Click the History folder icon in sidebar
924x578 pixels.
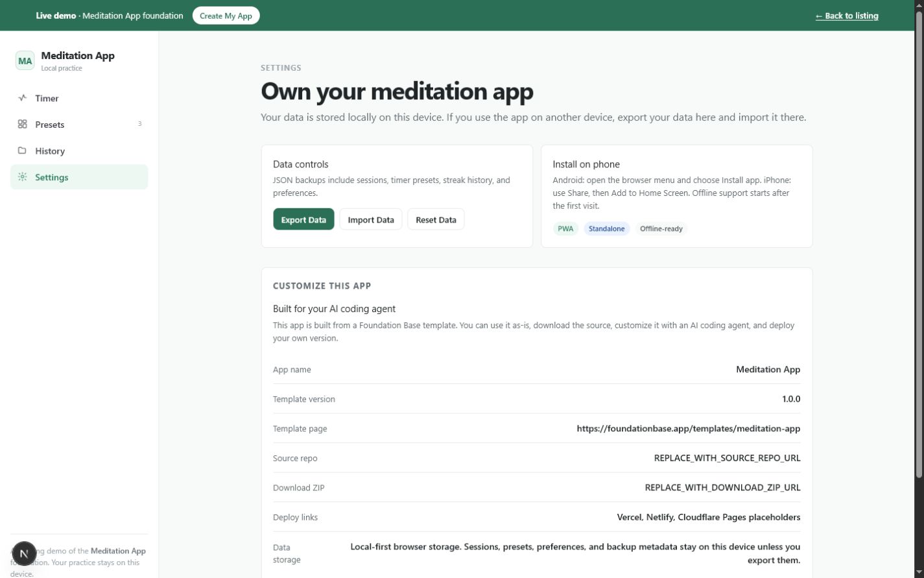coord(23,151)
